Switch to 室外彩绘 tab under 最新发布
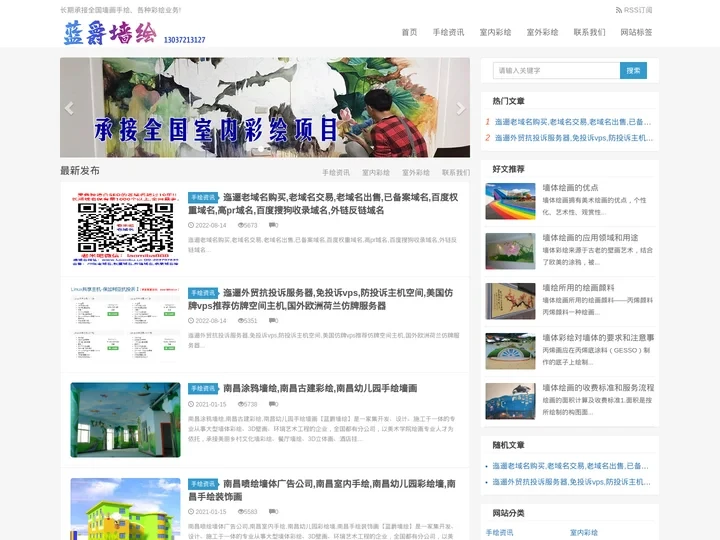Viewport: 720px width, 540px height. coord(416,173)
